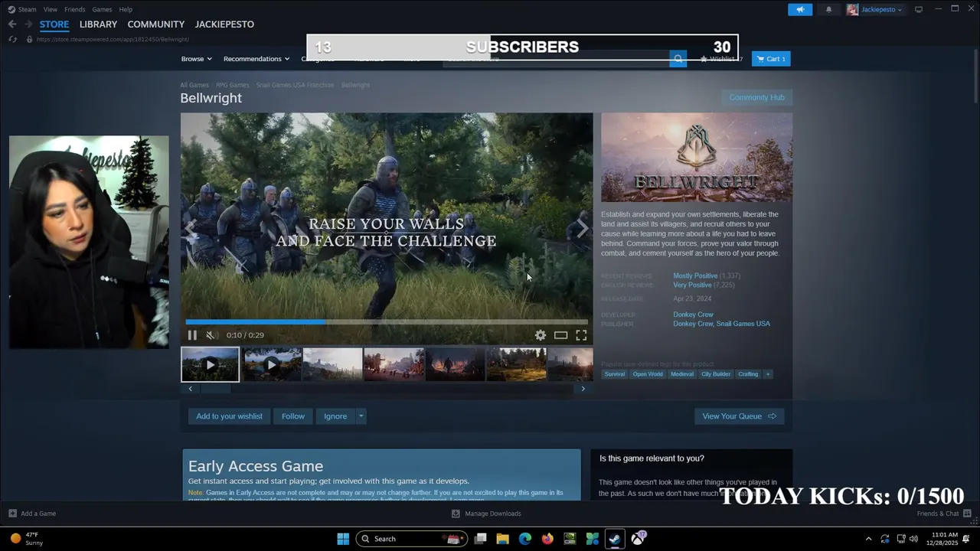Viewport: 980px width, 551px height.
Task: Click the Medieval tag
Action: point(681,374)
